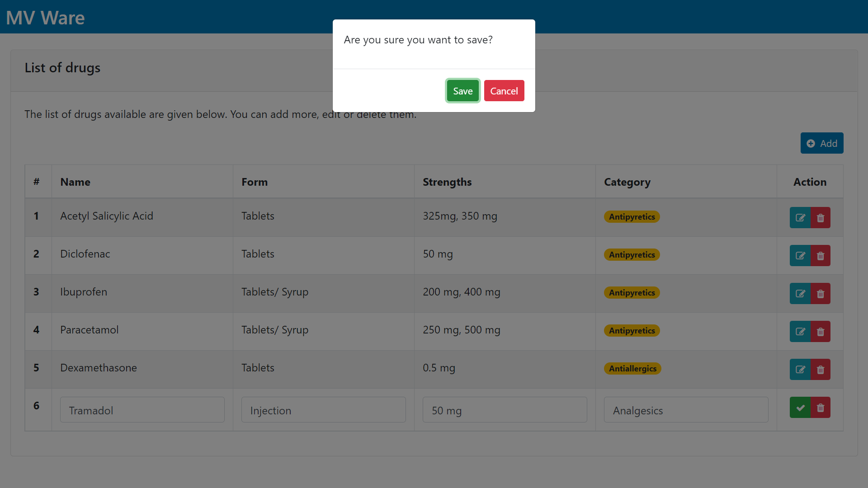
Task: Click the confirm checkmark icon for Tramadol
Action: (800, 408)
